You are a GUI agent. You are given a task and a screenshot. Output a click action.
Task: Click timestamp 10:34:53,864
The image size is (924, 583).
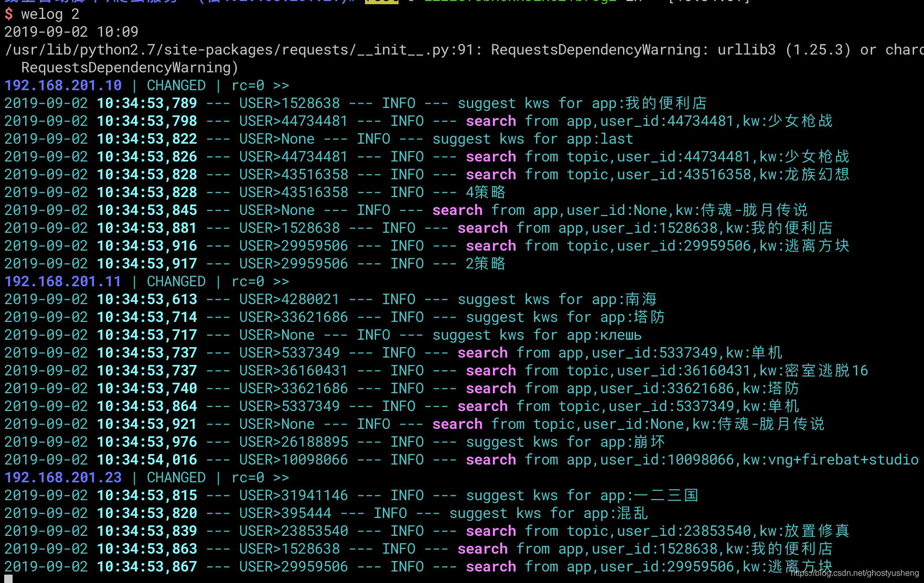(x=147, y=406)
